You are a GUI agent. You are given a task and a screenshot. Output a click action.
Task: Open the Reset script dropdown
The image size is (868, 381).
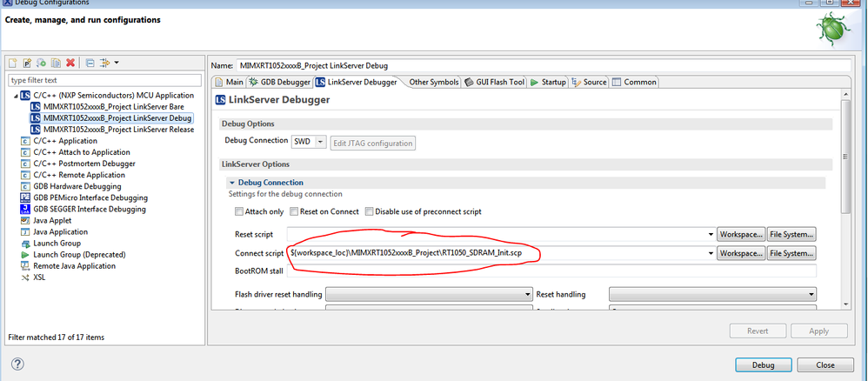pos(711,235)
